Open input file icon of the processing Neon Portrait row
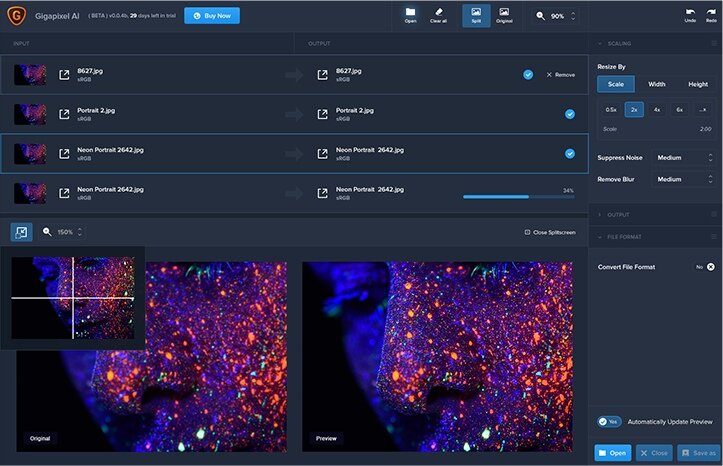 pos(64,193)
